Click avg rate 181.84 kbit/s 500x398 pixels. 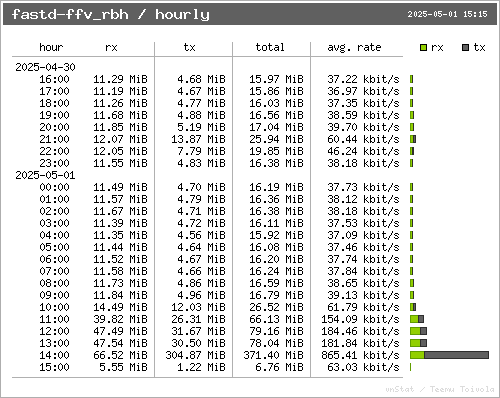(360, 343)
